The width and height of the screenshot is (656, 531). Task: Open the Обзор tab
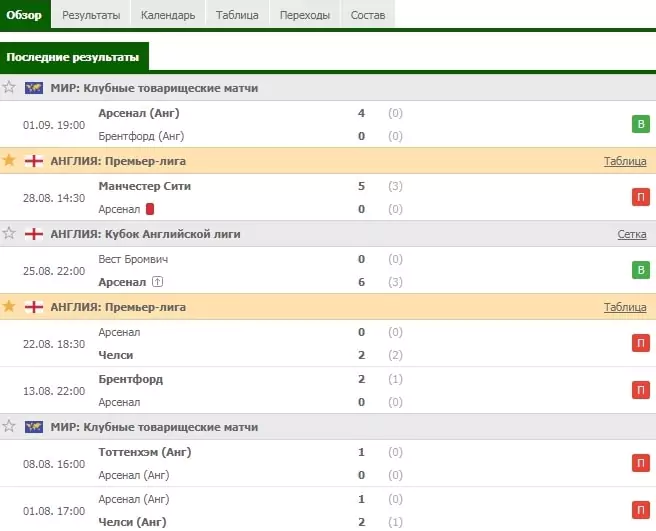25,15
